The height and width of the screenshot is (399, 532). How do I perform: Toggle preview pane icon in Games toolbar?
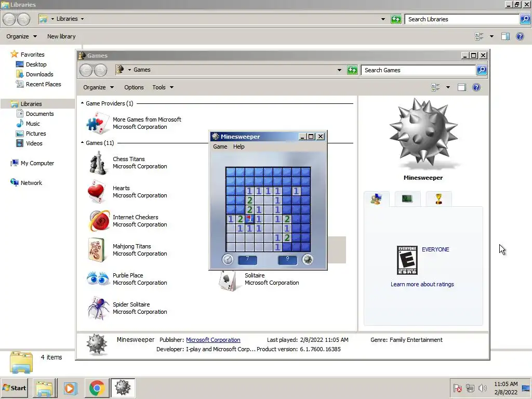pyautogui.click(x=462, y=87)
